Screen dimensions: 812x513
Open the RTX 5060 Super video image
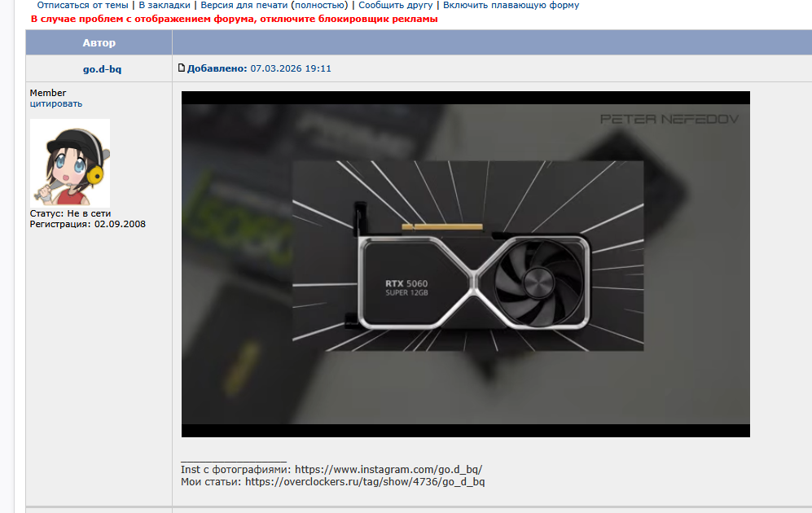click(x=466, y=264)
